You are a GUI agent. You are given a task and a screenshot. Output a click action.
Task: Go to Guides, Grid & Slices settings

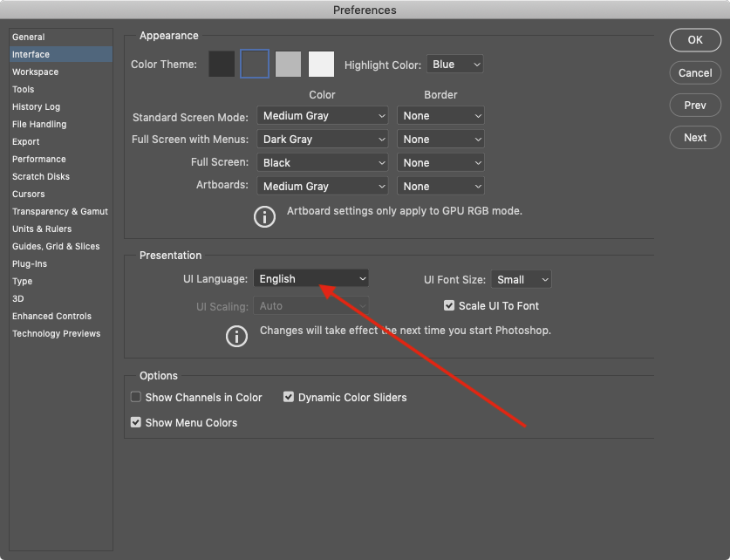pyautogui.click(x=56, y=246)
